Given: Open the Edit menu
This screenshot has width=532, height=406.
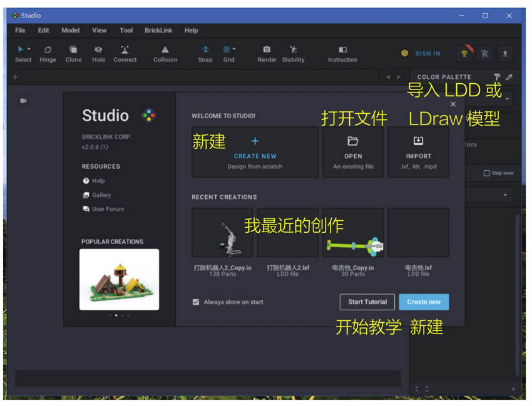Looking at the screenshot, I should [x=43, y=30].
